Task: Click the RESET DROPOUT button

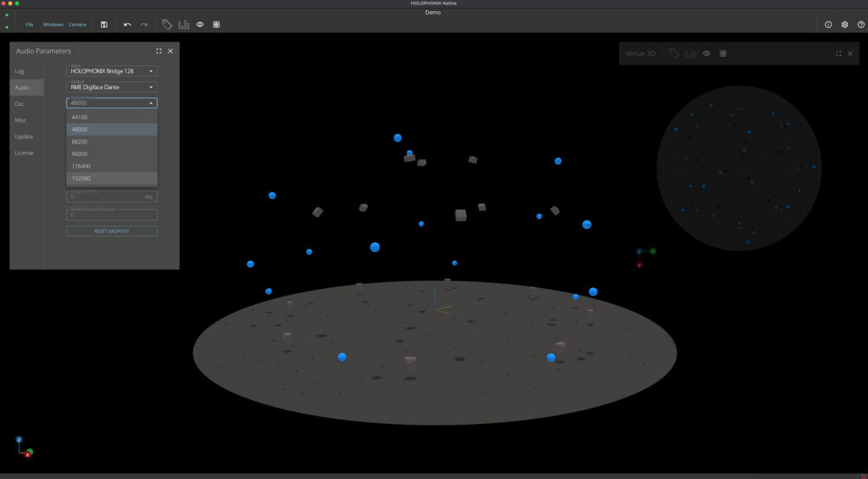Action: point(112,231)
